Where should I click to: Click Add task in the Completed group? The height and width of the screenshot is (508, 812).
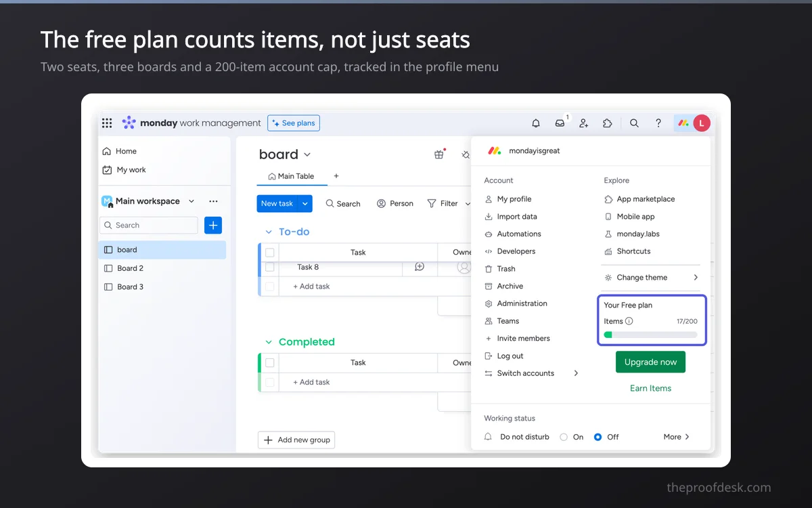(311, 382)
